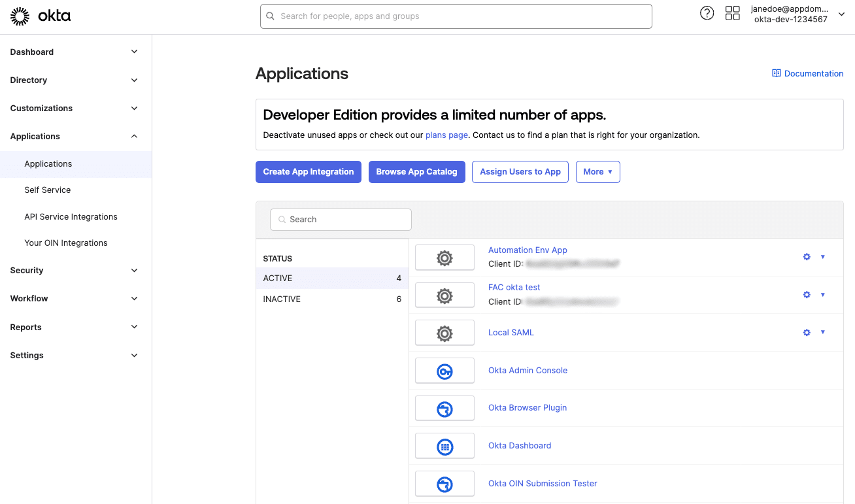Viewport: 855px width, 504px height.
Task: Open the More dropdown
Action: 597,171
